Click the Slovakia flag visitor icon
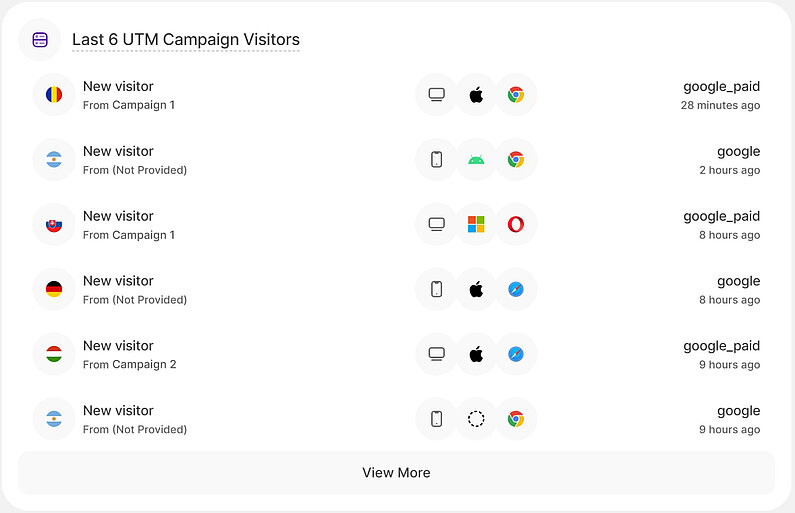The height and width of the screenshot is (513, 795). 54,225
